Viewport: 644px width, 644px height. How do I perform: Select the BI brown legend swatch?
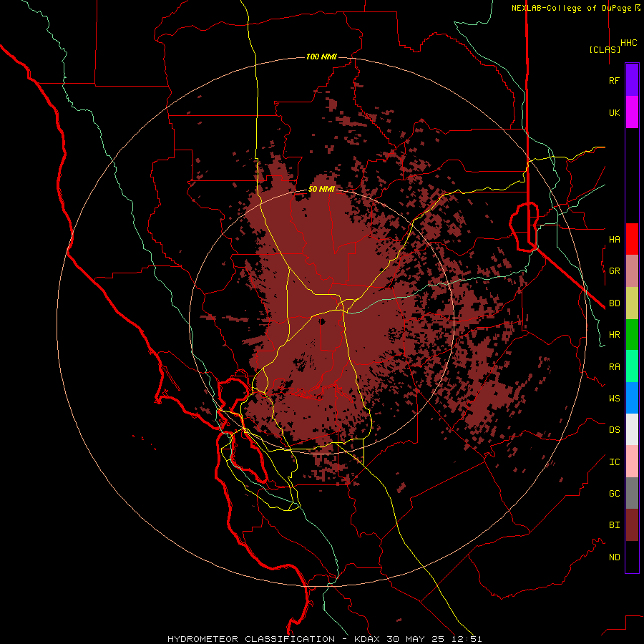point(632,525)
